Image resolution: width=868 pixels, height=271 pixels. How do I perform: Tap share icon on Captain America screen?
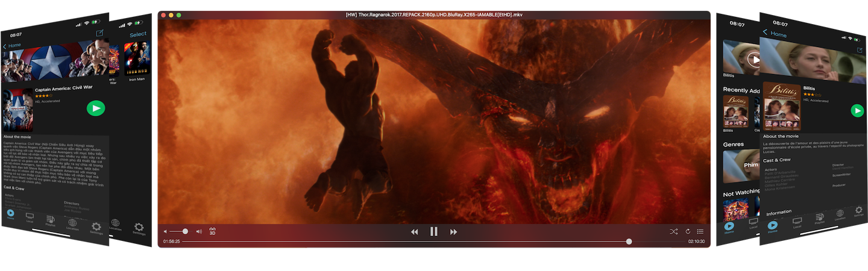pos(99,33)
